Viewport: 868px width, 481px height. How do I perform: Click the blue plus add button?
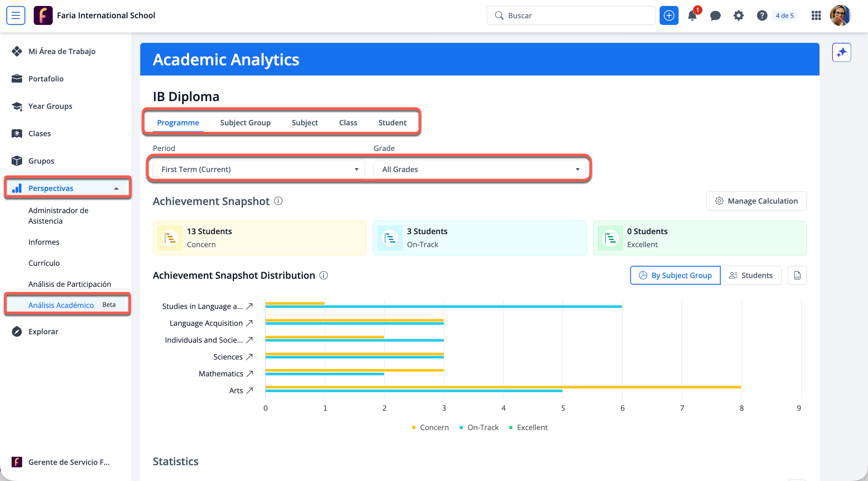[x=669, y=15]
